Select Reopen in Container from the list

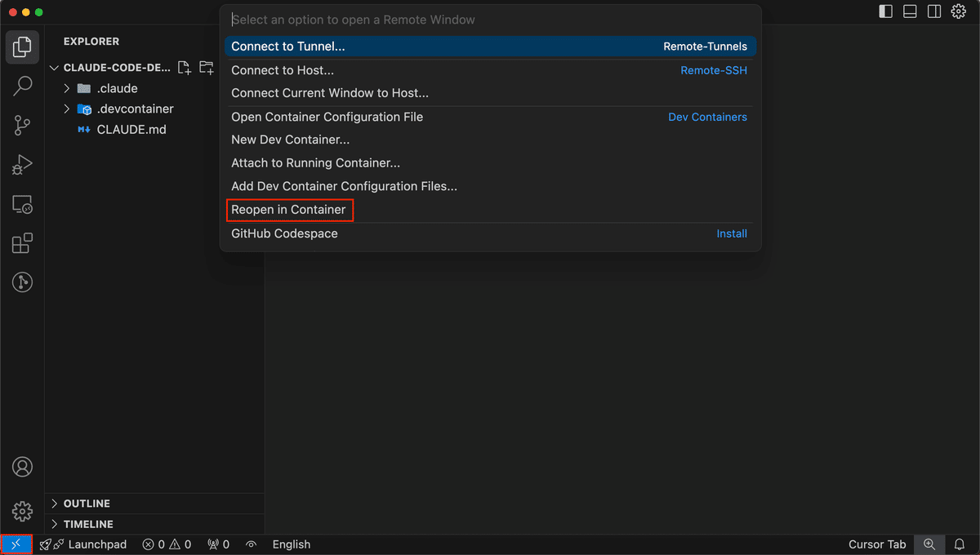[289, 210]
